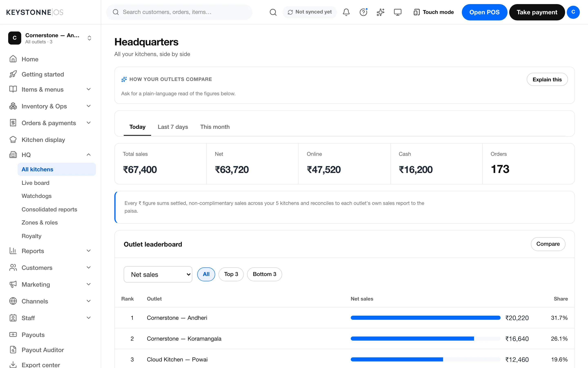This screenshot has width=588, height=368.
Task: Open the Net sales metric dropdown
Action: pyautogui.click(x=158, y=274)
